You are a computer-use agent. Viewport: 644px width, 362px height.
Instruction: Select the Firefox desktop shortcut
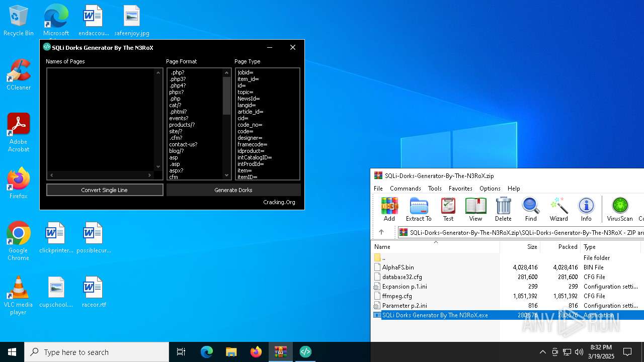[19, 183]
